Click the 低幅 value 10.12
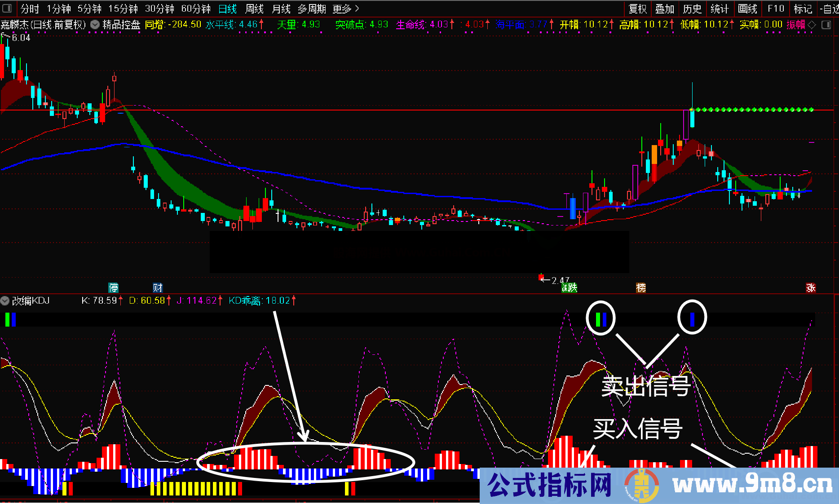839x504 pixels. click(716, 25)
